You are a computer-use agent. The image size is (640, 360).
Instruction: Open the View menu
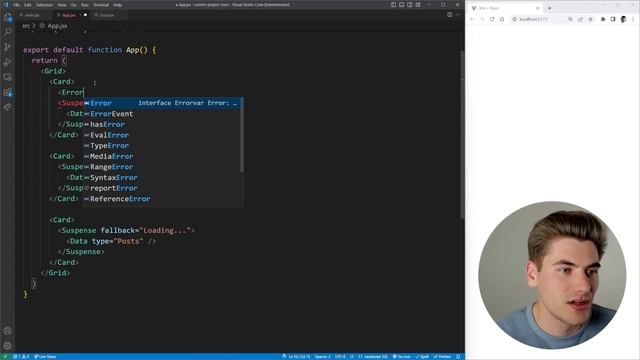pos(62,5)
